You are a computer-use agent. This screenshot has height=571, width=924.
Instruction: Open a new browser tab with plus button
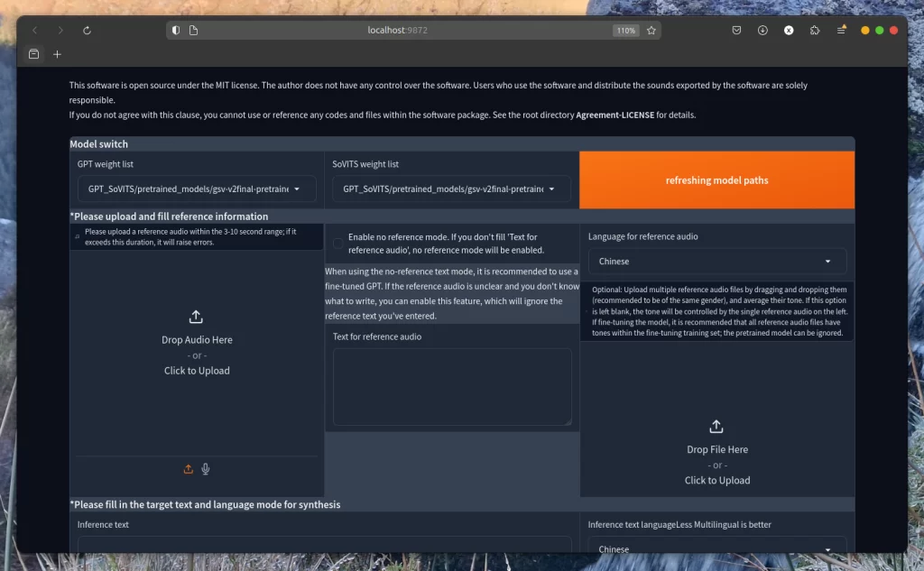point(57,54)
